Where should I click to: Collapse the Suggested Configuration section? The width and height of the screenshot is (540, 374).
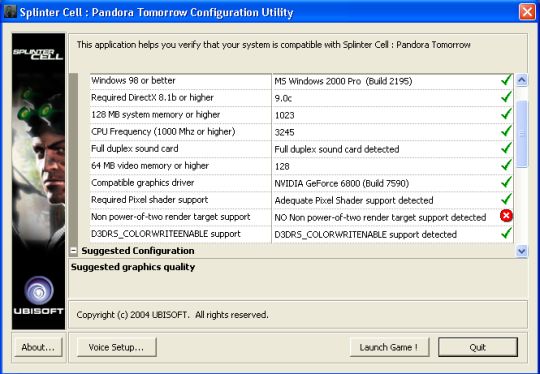pos(73,251)
